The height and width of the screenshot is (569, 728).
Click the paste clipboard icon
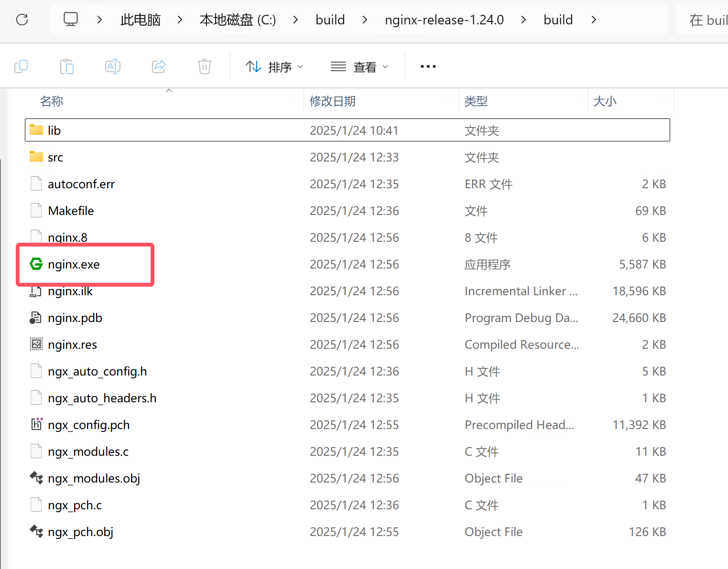click(x=67, y=66)
